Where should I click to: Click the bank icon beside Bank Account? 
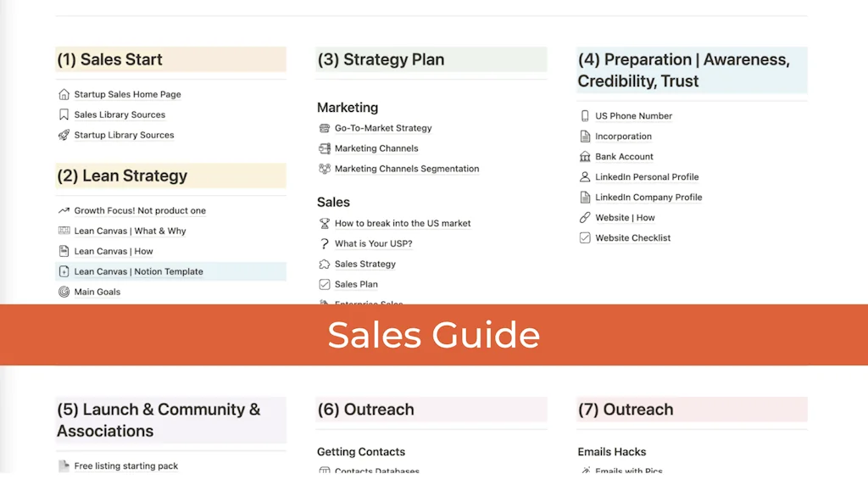(x=585, y=157)
